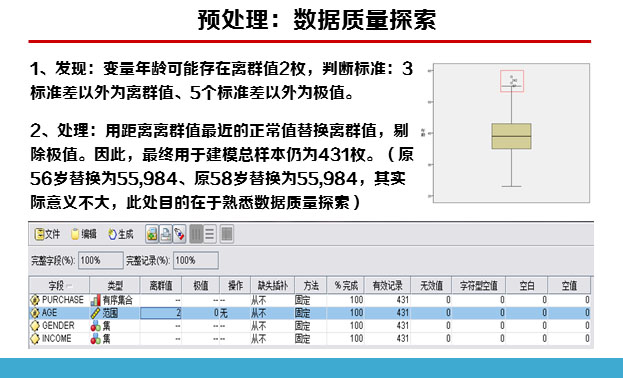Screen dimensions: 623x378
Task: Click the INCOME valid records value 431
Action: coord(402,339)
